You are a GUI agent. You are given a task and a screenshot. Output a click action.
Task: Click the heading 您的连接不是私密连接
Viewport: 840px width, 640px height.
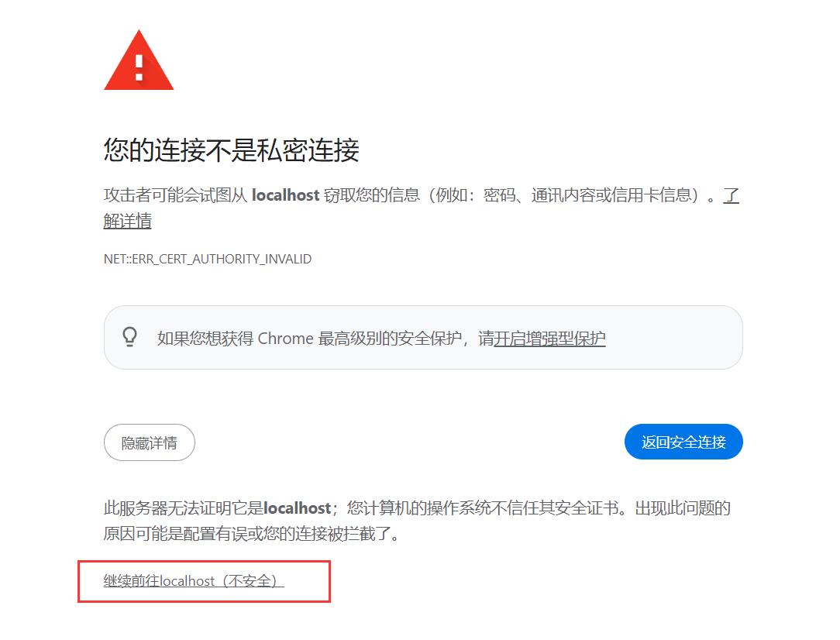tap(232, 150)
